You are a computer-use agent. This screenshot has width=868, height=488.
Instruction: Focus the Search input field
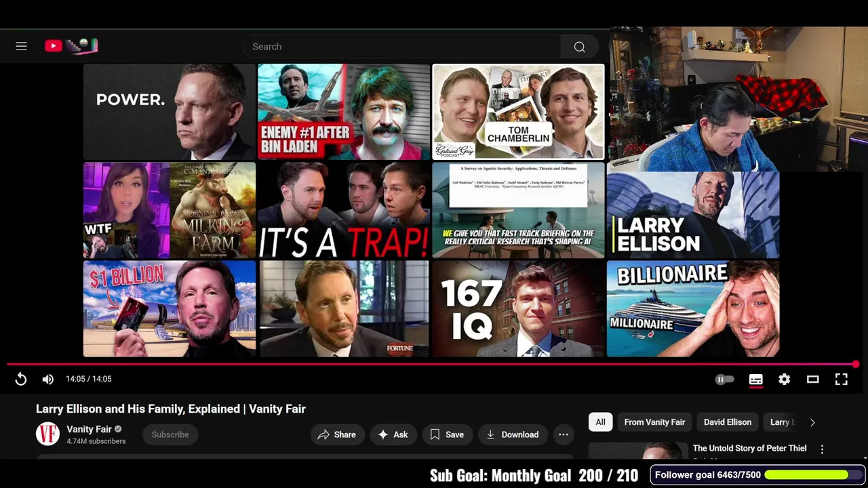pos(402,47)
